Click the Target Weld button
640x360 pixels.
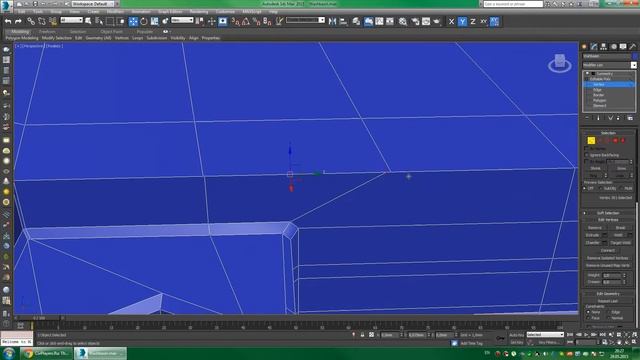pyautogui.click(x=621, y=242)
